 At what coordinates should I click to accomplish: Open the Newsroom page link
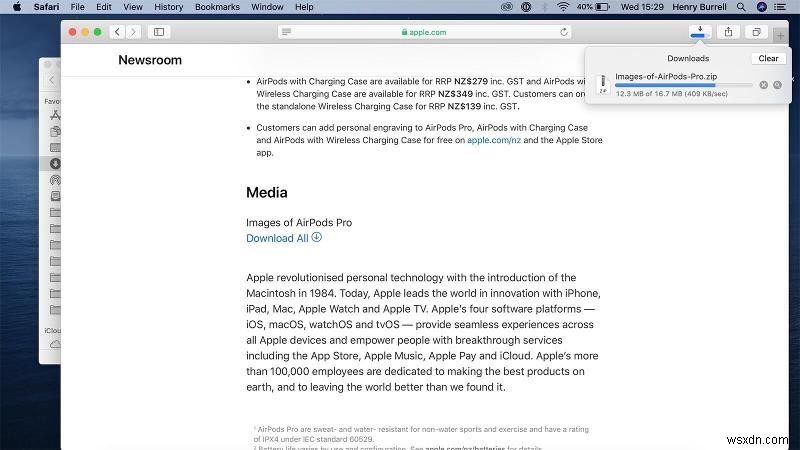(x=150, y=60)
